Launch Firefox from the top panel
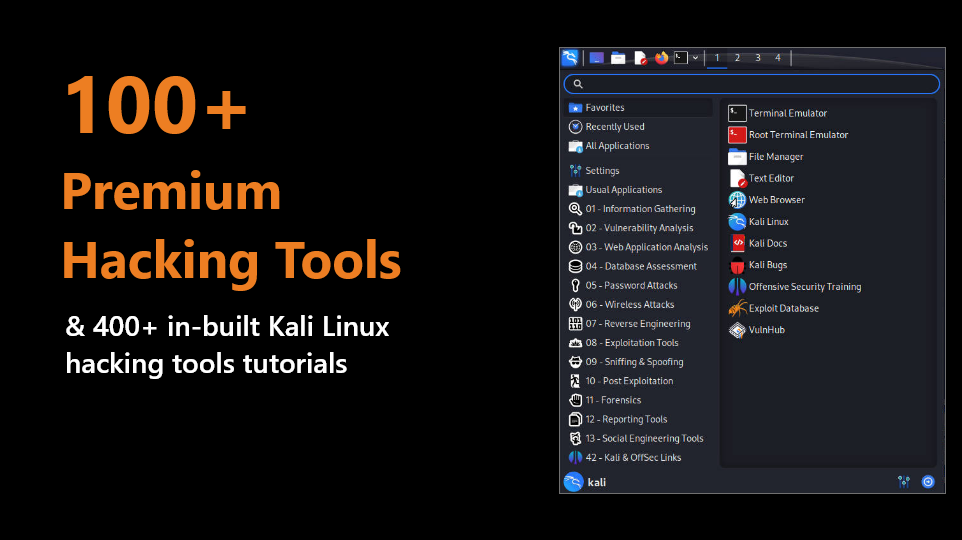 pyautogui.click(x=661, y=58)
